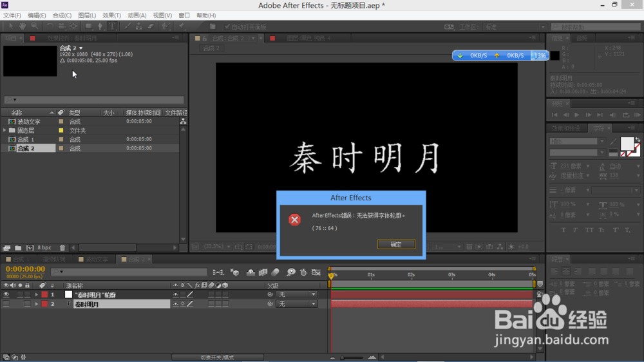Select the Puppet Pin tool
Screen dimensions: 644x362
(x=181, y=26)
